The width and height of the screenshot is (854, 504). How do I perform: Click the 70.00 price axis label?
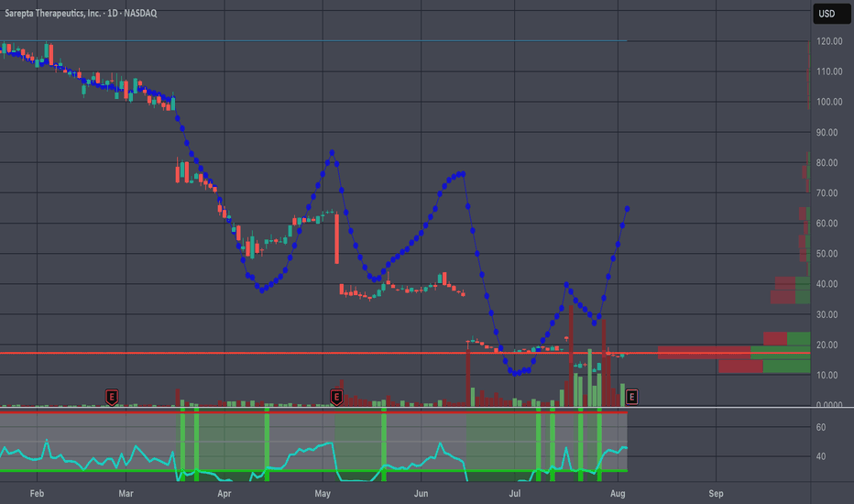827,192
